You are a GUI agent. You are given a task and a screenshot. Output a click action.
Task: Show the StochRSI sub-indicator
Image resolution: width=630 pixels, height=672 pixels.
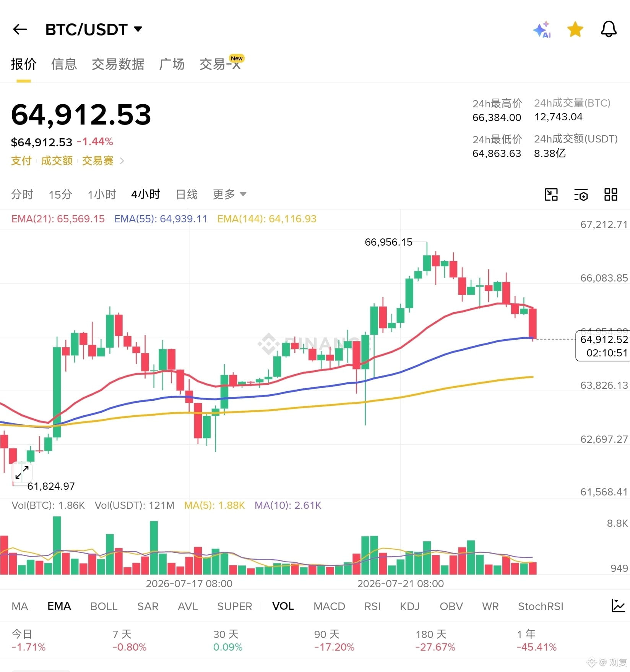click(x=541, y=606)
